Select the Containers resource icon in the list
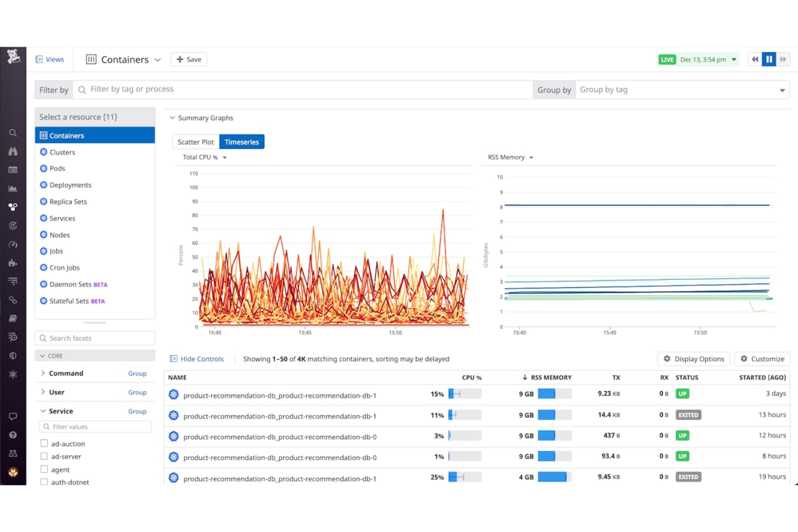Image resolution: width=798 pixels, height=532 pixels. click(x=44, y=135)
